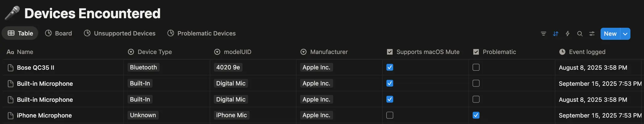Image resolution: width=644 pixels, height=124 pixels.
Task: Mark Bose QC35 II as Problematic
Action: [x=476, y=67]
